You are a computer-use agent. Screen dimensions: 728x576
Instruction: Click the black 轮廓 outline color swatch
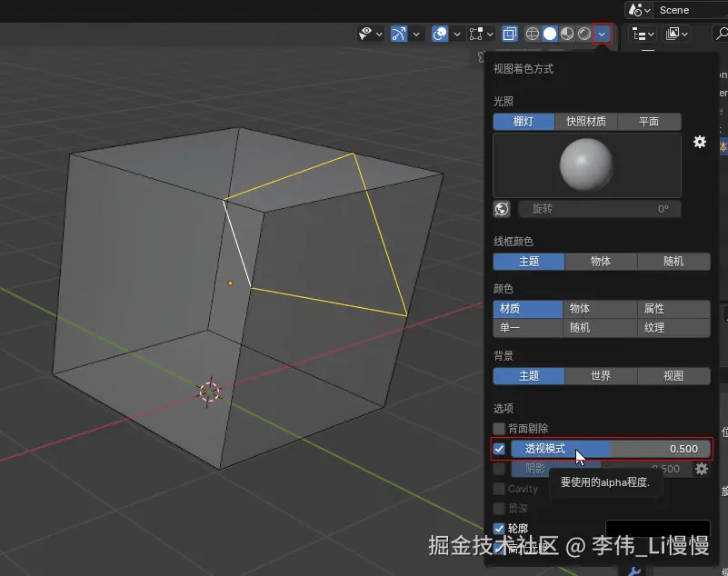click(658, 528)
